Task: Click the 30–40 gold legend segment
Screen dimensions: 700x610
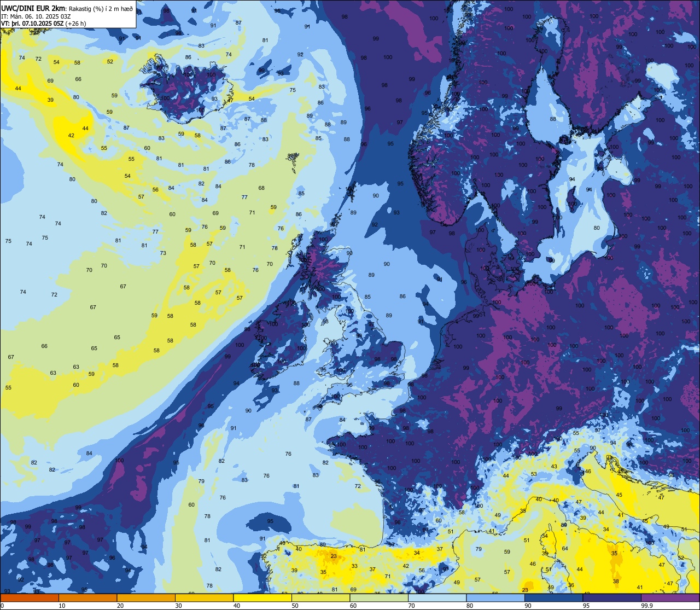Action: click(204, 597)
